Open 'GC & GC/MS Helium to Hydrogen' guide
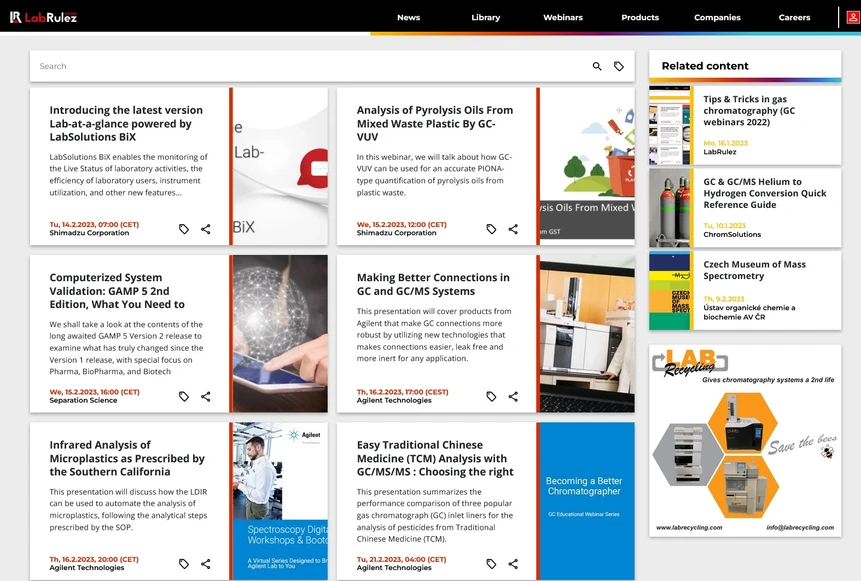This screenshot has width=861, height=581. [x=764, y=193]
